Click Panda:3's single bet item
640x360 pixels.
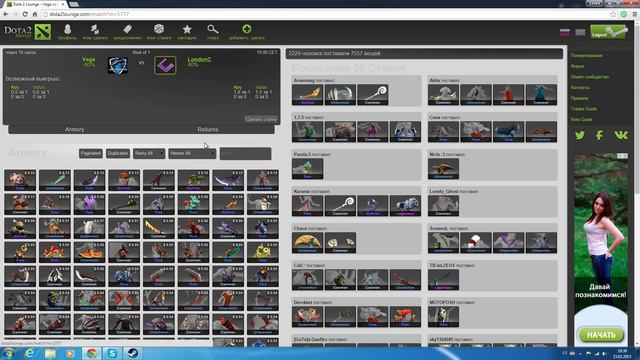[307, 169]
